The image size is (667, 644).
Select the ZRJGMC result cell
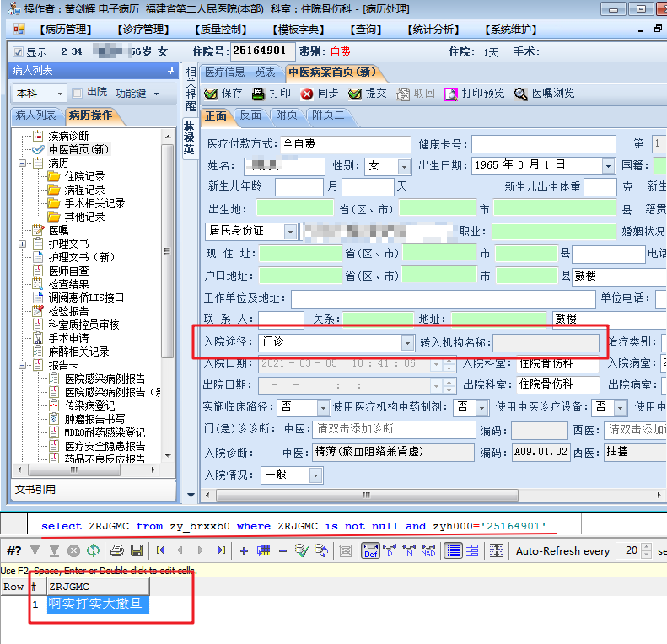coord(98,604)
